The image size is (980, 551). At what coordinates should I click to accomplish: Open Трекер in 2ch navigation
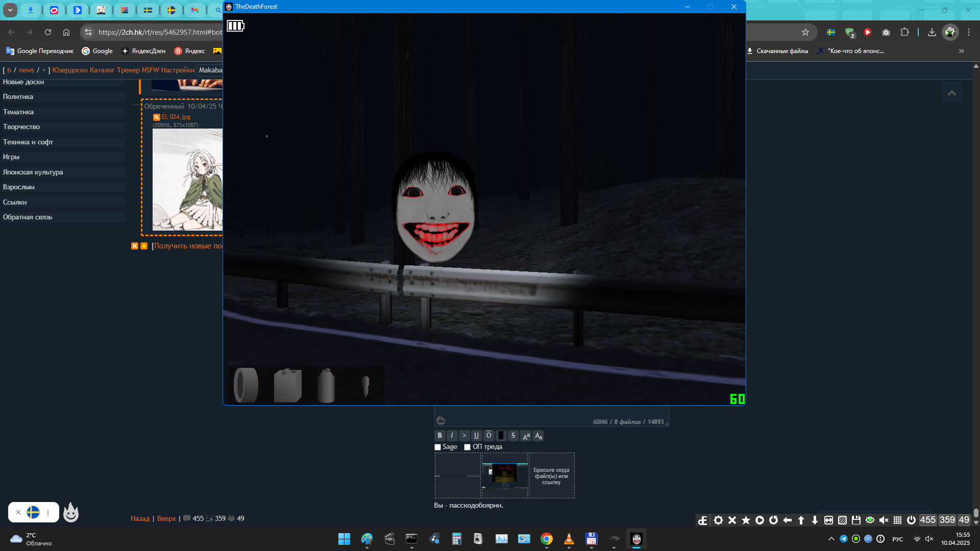128,70
